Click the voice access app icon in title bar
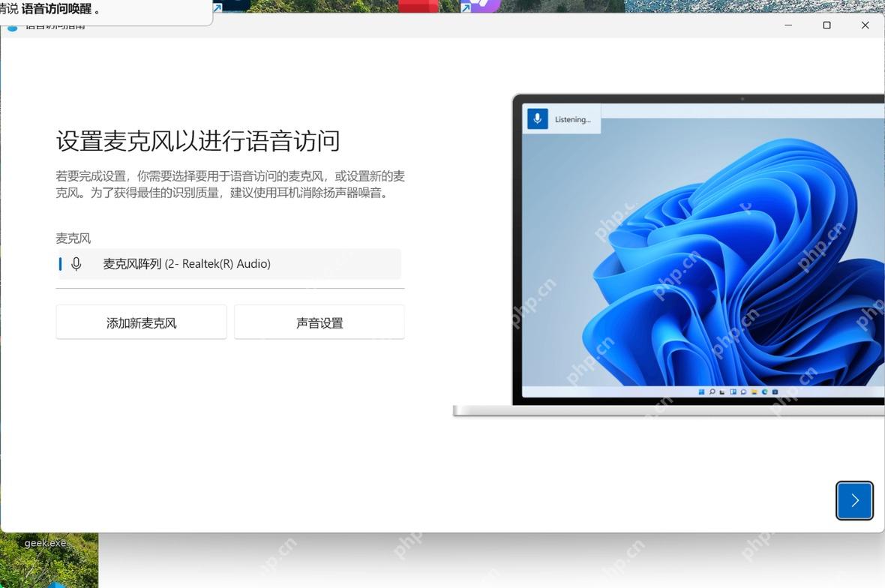The width and height of the screenshot is (885, 588). click(12, 28)
